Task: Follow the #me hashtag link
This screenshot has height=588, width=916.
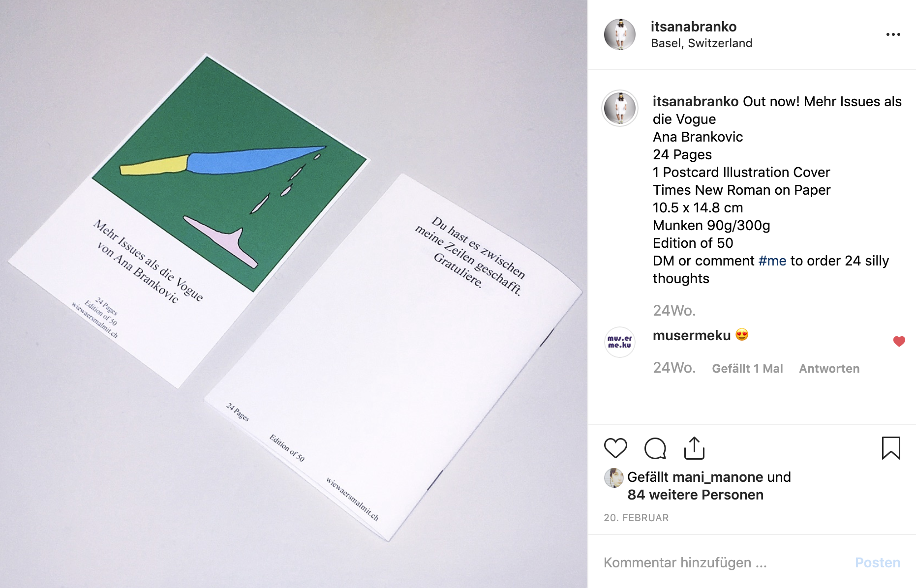Action: (x=772, y=261)
